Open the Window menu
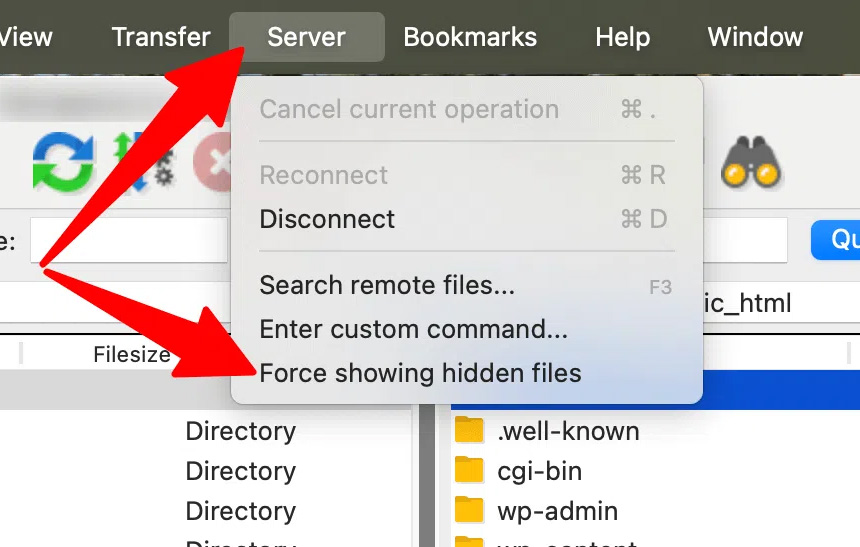This screenshot has height=547, width=860. [755, 37]
